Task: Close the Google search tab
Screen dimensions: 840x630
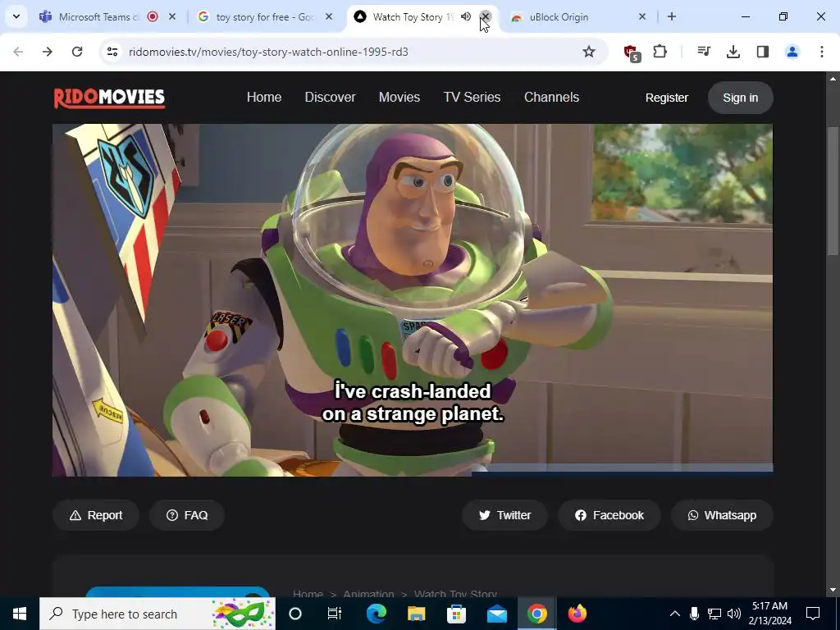Action: click(x=329, y=16)
